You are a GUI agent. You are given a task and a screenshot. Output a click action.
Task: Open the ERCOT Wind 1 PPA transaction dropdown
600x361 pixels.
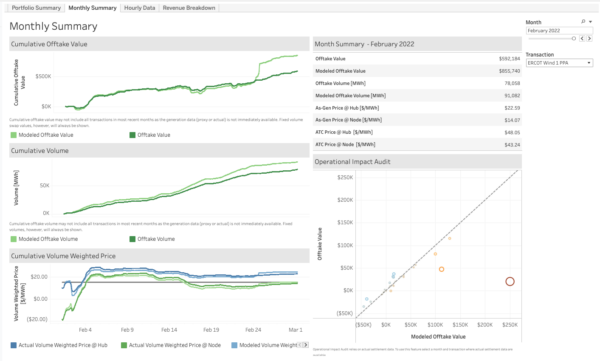tap(559, 63)
